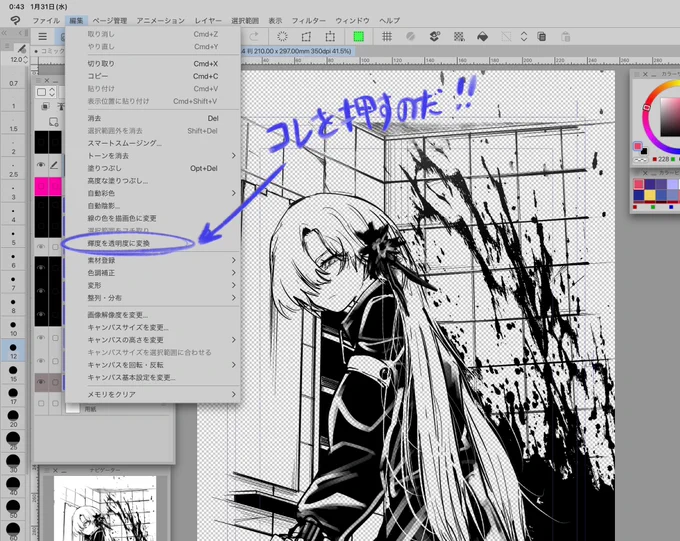
Task: Expand the 色調補正 submenu
Action: click(x=234, y=272)
